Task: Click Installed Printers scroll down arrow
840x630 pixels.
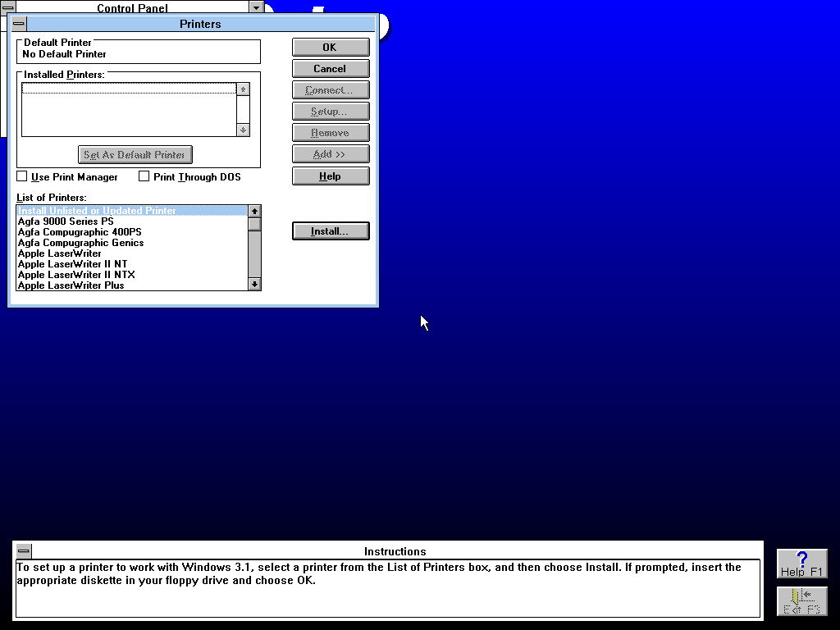Action: tap(243, 130)
